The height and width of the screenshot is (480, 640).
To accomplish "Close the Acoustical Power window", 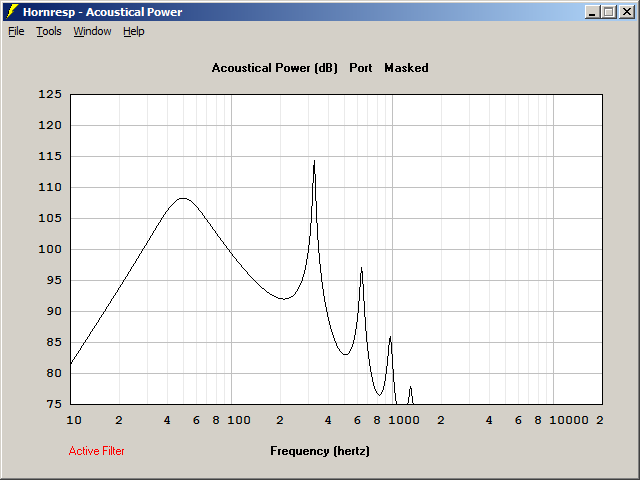I will coord(626,12).
